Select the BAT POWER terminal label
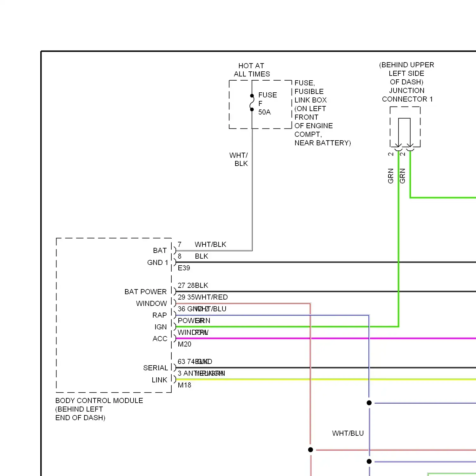 (145, 292)
